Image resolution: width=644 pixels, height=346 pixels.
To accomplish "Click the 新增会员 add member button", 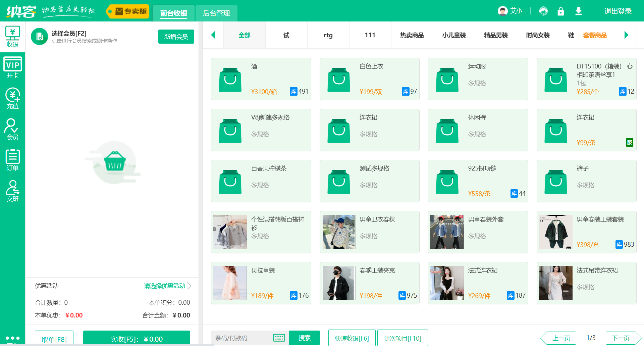I will click(x=176, y=36).
